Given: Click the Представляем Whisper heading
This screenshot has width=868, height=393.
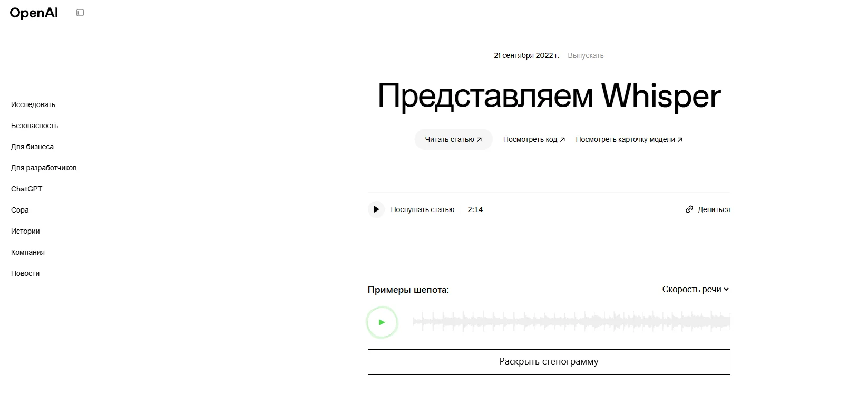Looking at the screenshot, I should [x=549, y=96].
